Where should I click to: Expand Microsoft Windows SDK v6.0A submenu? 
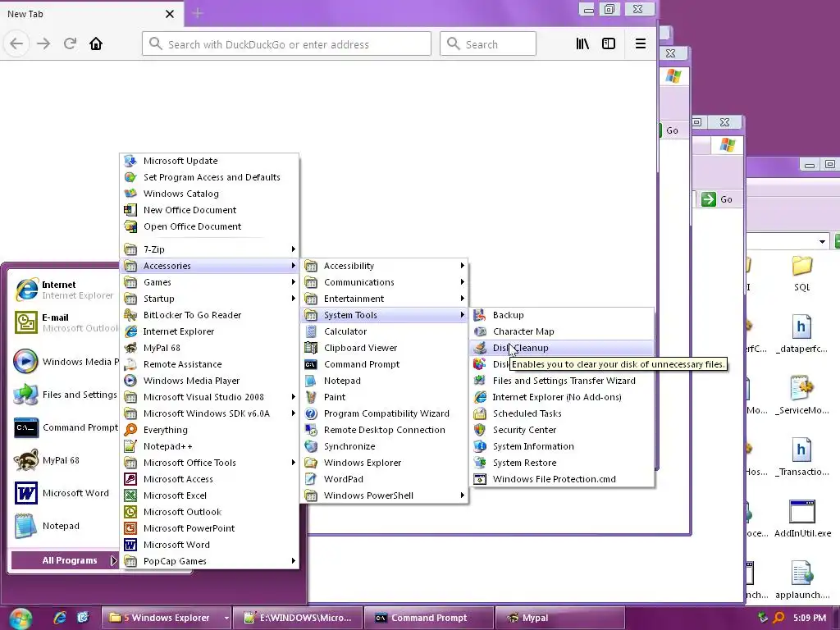point(209,413)
